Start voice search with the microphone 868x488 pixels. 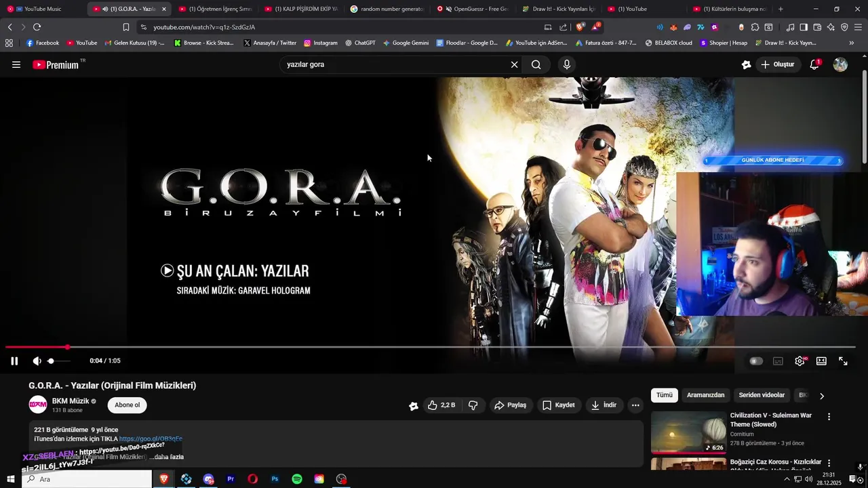(x=567, y=64)
